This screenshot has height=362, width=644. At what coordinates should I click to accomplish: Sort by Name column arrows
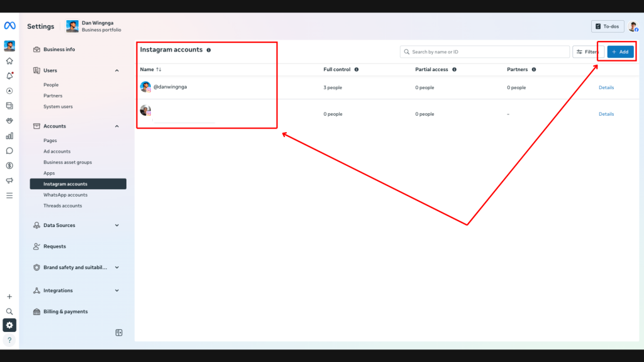tap(158, 69)
